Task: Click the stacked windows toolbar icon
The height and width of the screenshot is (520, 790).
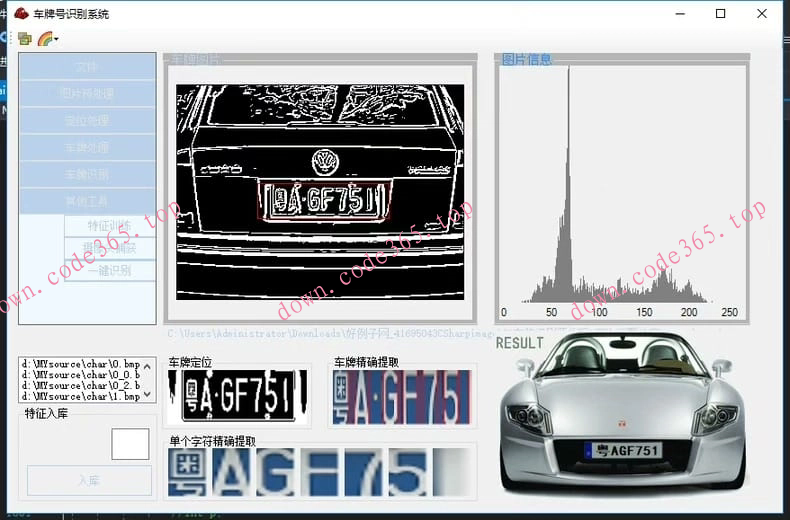Action: 25,39
